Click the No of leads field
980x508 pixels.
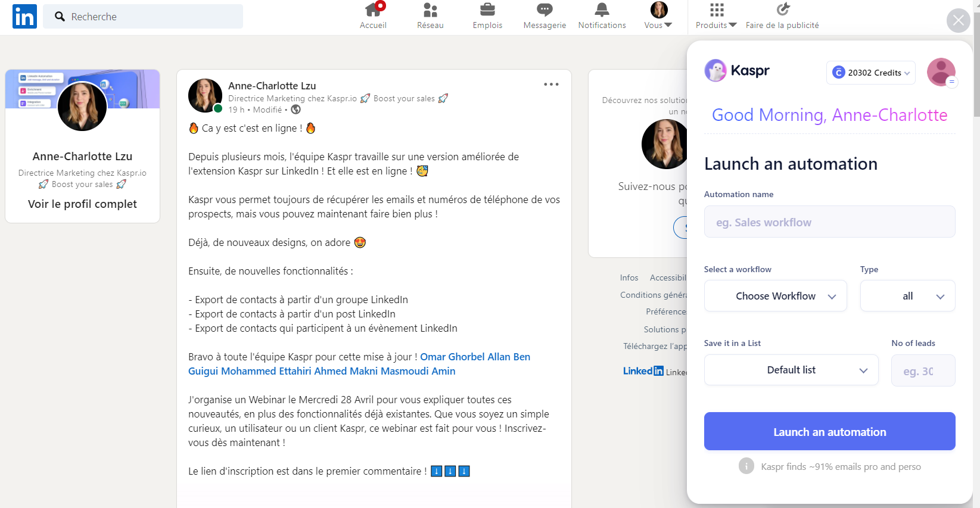tap(923, 370)
